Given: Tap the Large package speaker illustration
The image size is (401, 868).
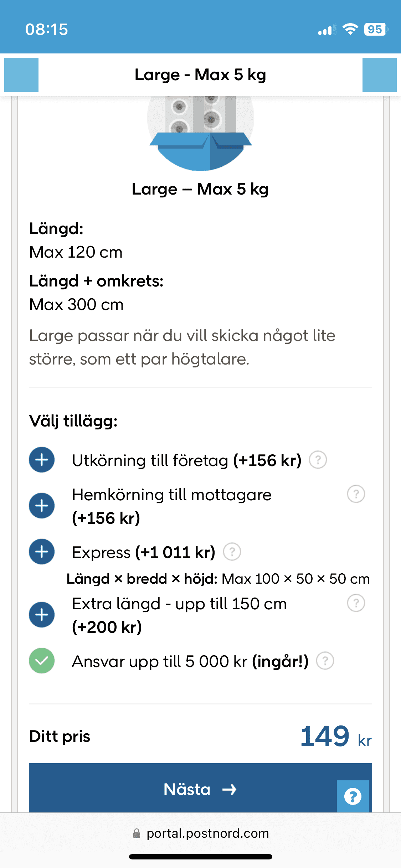Looking at the screenshot, I should 201,132.
